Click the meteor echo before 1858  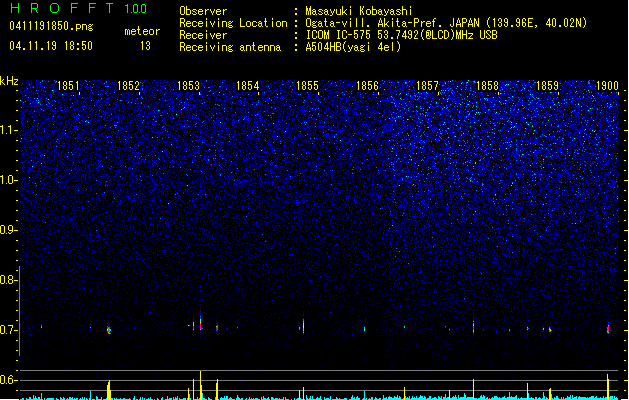coord(473,325)
